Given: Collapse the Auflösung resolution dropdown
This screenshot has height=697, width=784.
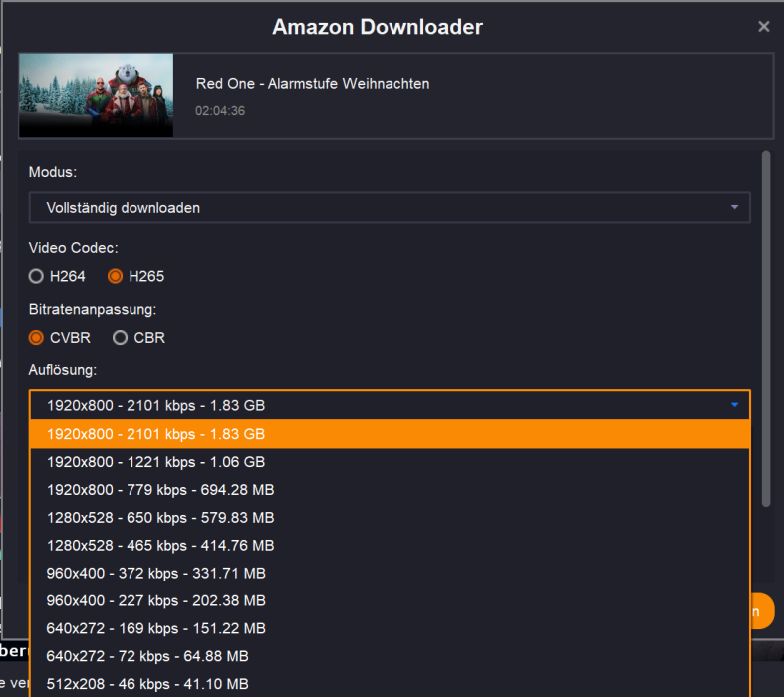Looking at the screenshot, I should tap(390, 405).
